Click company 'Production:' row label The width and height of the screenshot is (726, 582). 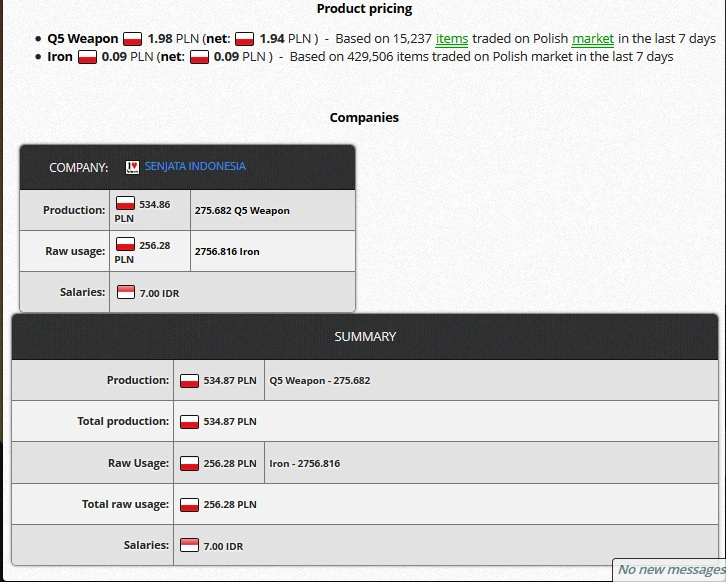point(74,210)
